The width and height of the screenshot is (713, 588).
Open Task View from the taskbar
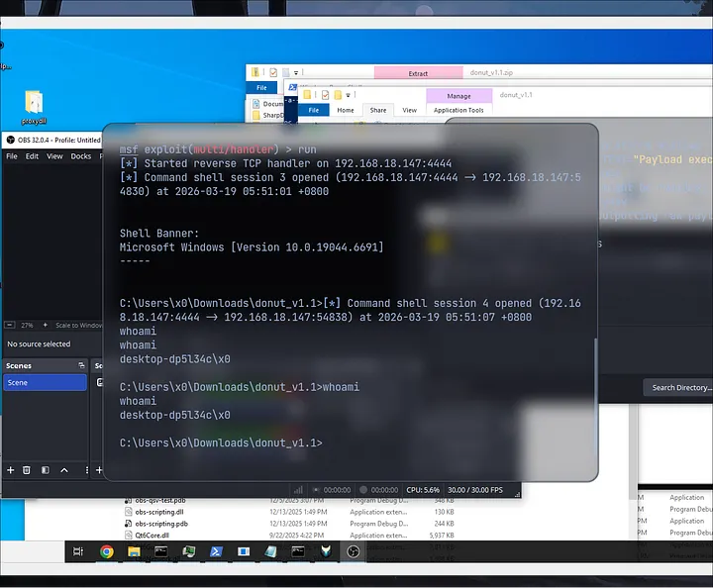78,551
